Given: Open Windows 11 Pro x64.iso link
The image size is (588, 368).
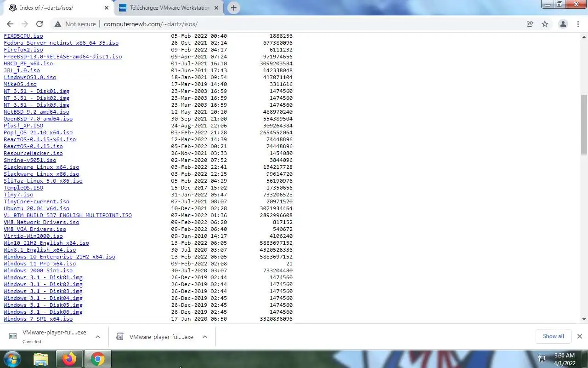Looking at the screenshot, I should 40,264.
